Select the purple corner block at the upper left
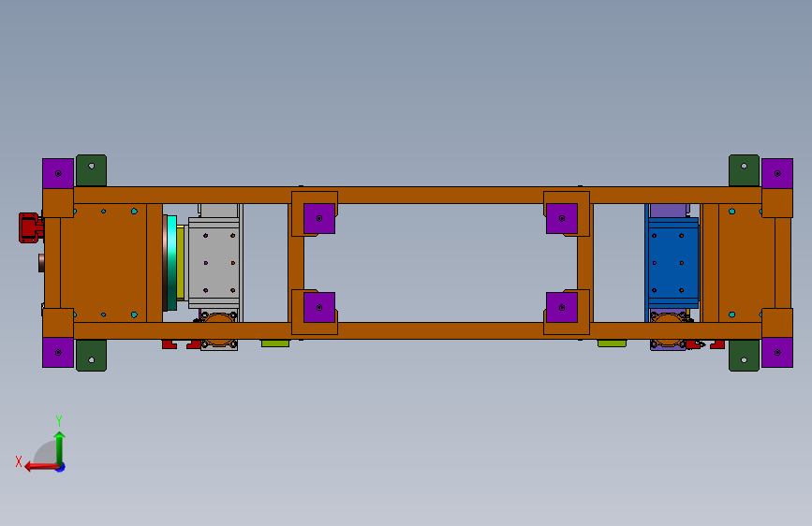Screen dimensions: 812x526 pyautogui.click(x=58, y=173)
